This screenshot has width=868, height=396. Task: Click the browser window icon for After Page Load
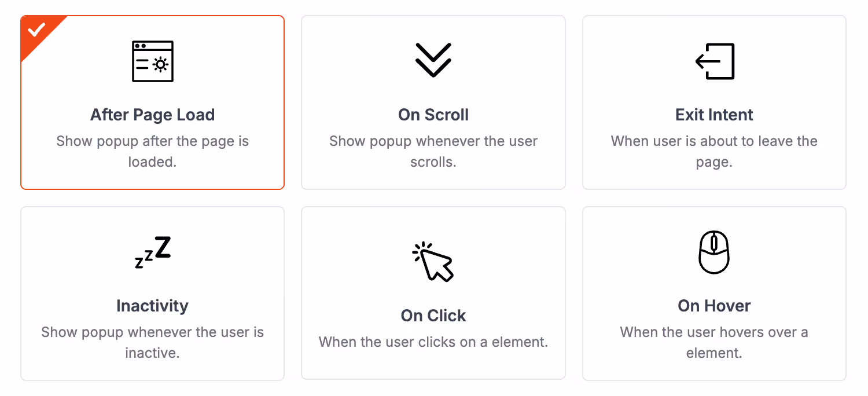152,61
